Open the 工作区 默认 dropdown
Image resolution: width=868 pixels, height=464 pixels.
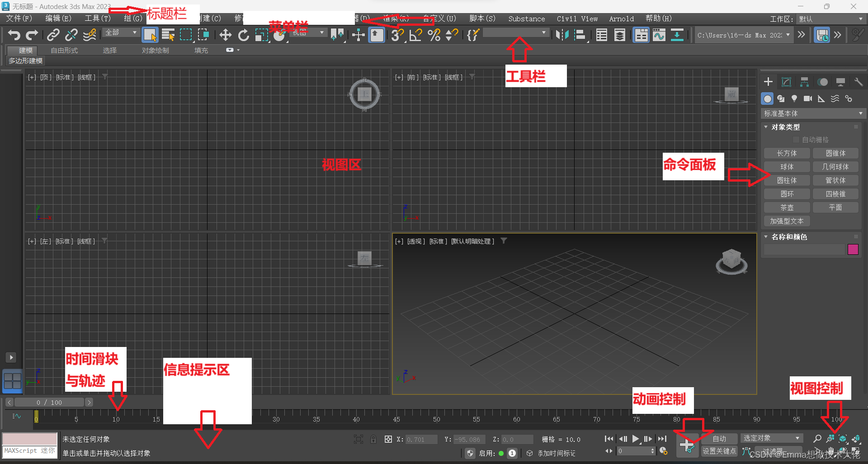pyautogui.click(x=830, y=19)
